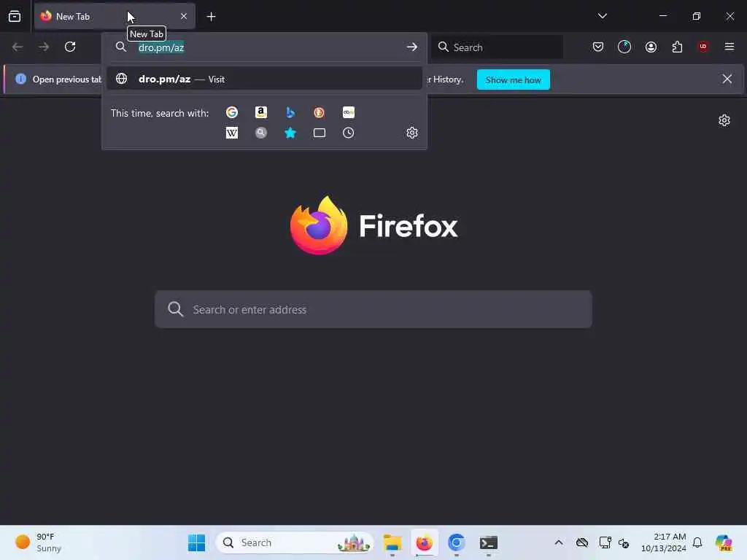747x560 pixels.
Task: Switch to Firefox on the taskbar
Action: [424, 542]
